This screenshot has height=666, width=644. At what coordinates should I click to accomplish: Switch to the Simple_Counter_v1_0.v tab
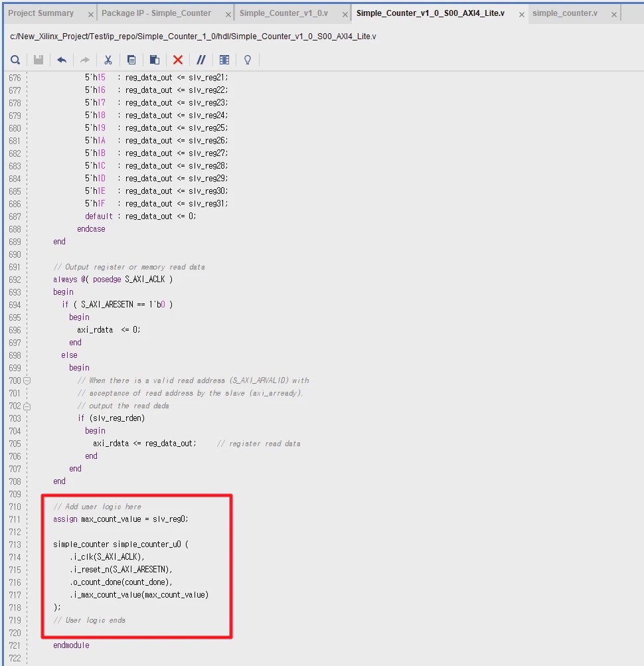point(283,13)
